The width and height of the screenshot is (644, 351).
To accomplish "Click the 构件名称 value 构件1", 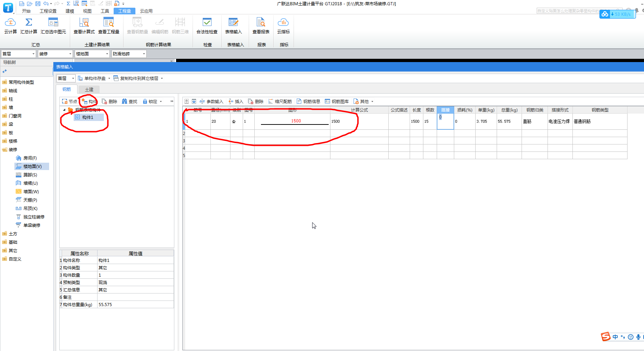I will click(135, 260).
